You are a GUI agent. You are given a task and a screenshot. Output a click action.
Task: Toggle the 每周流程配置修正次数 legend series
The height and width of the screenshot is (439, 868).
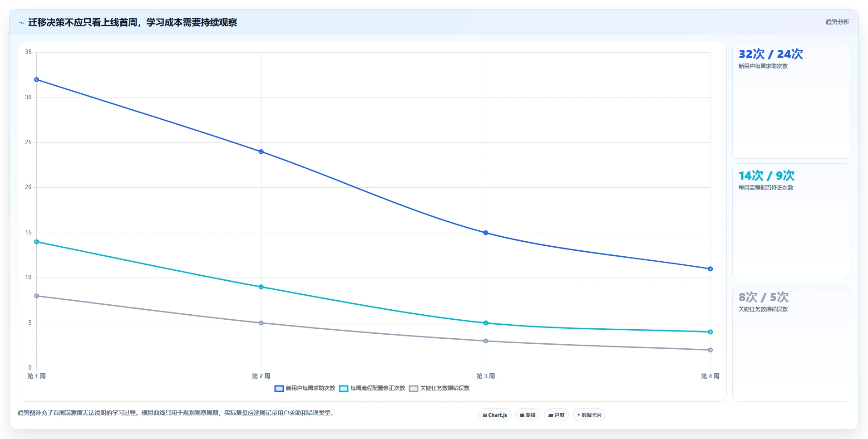(372, 388)
